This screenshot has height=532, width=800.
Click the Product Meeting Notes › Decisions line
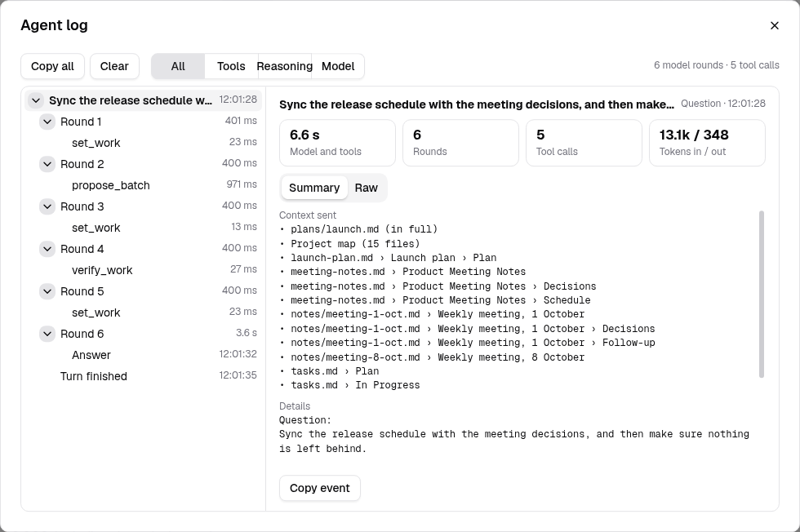tap(438, 286)
